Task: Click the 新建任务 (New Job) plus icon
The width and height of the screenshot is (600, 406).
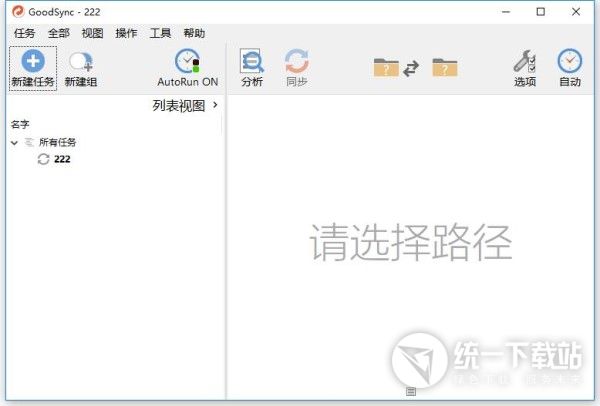Action: (33, 61)
